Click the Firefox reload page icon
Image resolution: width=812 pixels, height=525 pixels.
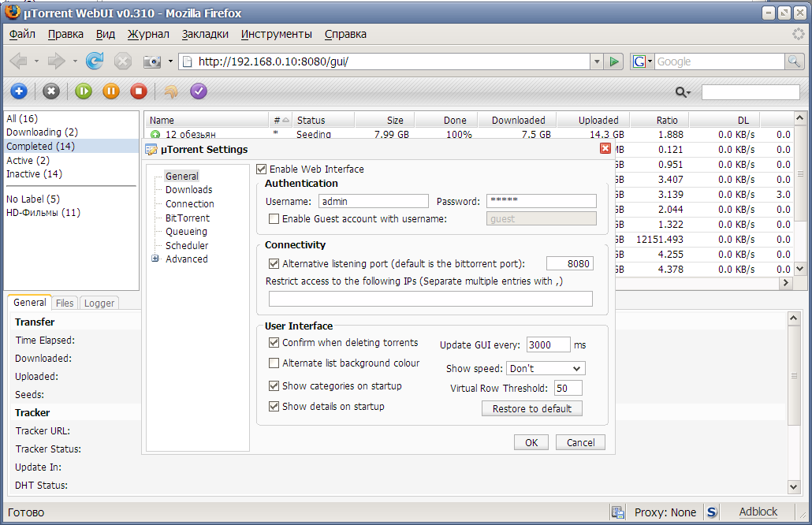(95, 61)
